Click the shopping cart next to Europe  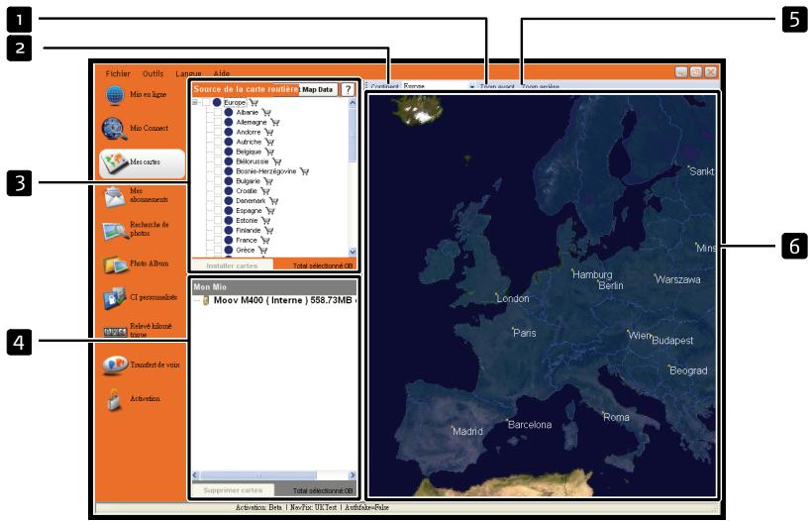tap(254, 103)
